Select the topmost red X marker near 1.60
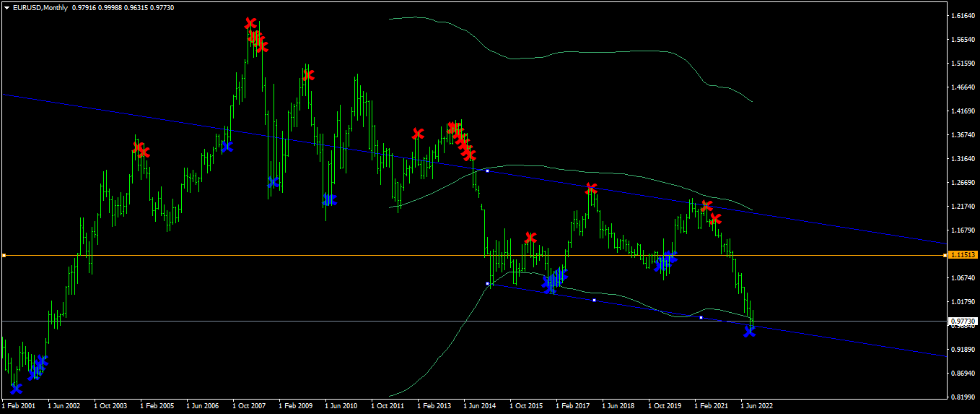 coord(250,23)
